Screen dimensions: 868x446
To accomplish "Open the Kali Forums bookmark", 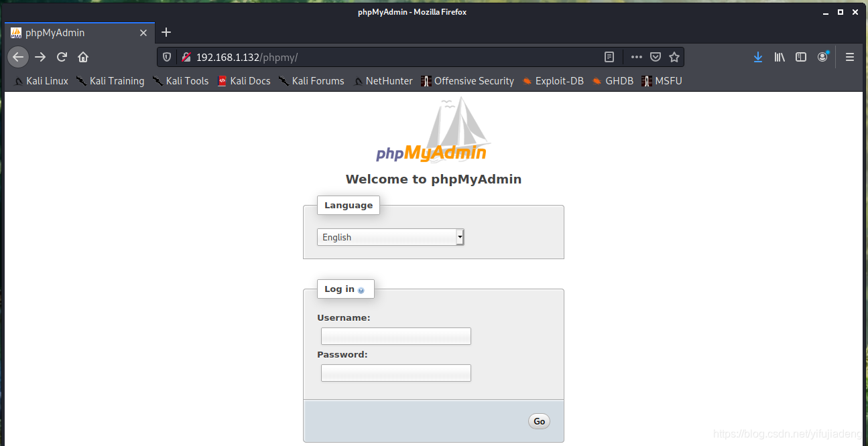I will [312, 81].
